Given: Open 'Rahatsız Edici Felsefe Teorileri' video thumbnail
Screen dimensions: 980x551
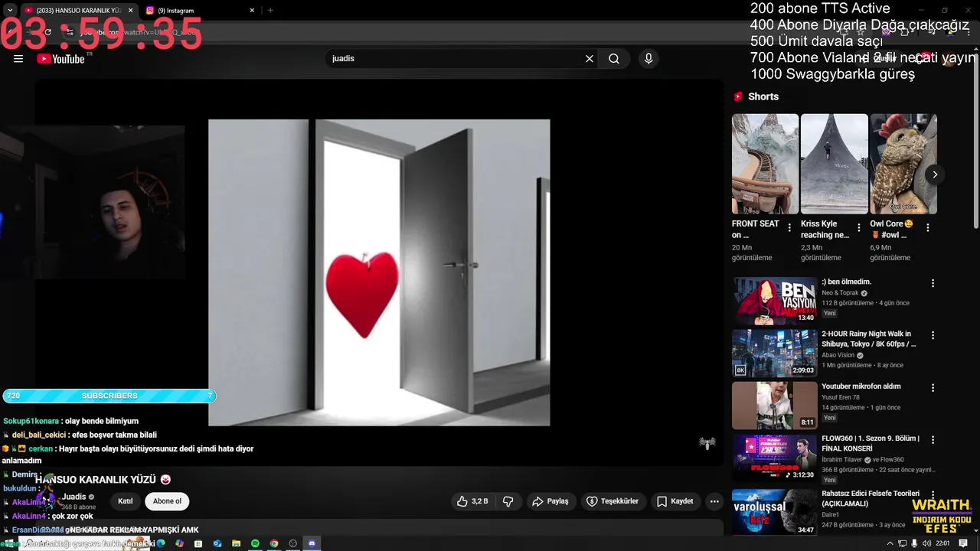Looking at the screenshot, I should tap(774, 511).
